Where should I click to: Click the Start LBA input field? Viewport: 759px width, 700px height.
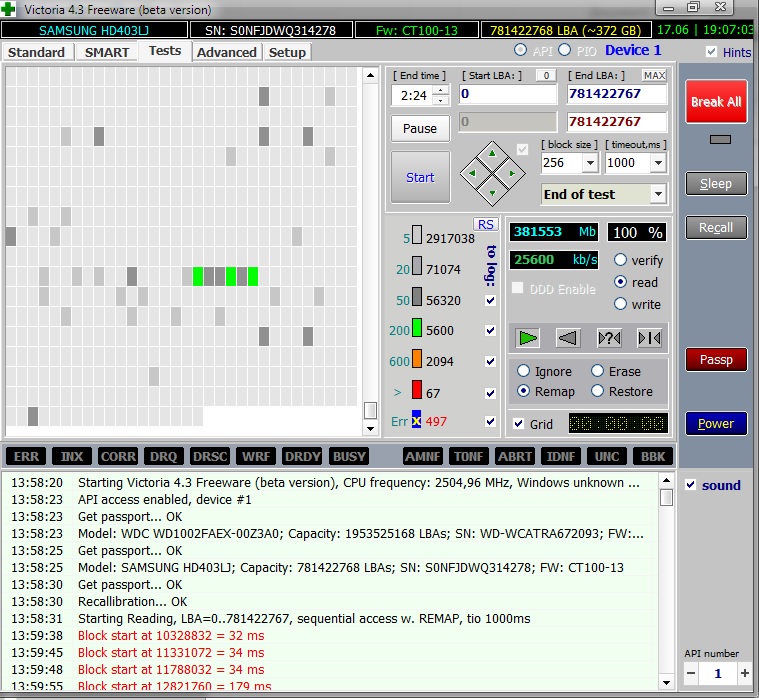pos(507,94)
